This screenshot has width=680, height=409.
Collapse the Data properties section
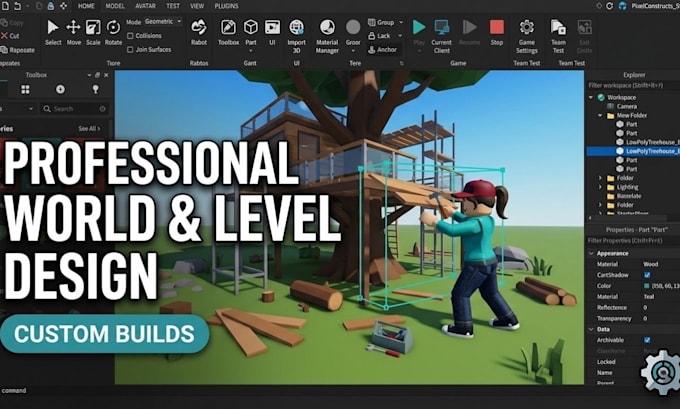[x=591, y=329]
